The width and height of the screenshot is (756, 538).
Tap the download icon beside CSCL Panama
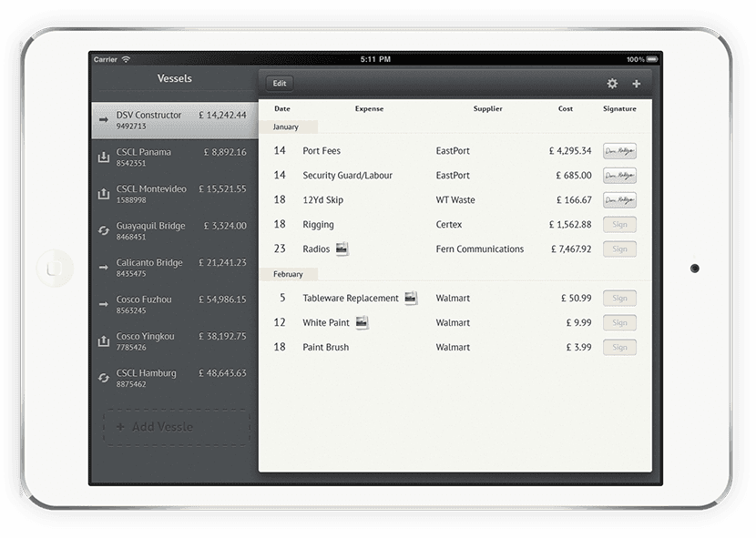103,157
